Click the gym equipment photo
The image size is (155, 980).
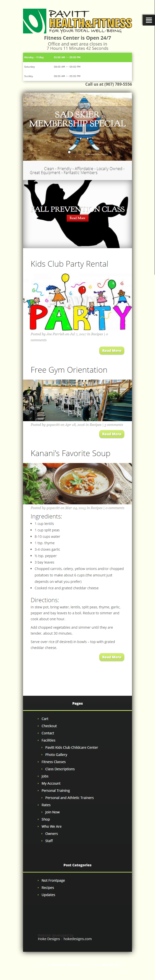pos(77,400)
